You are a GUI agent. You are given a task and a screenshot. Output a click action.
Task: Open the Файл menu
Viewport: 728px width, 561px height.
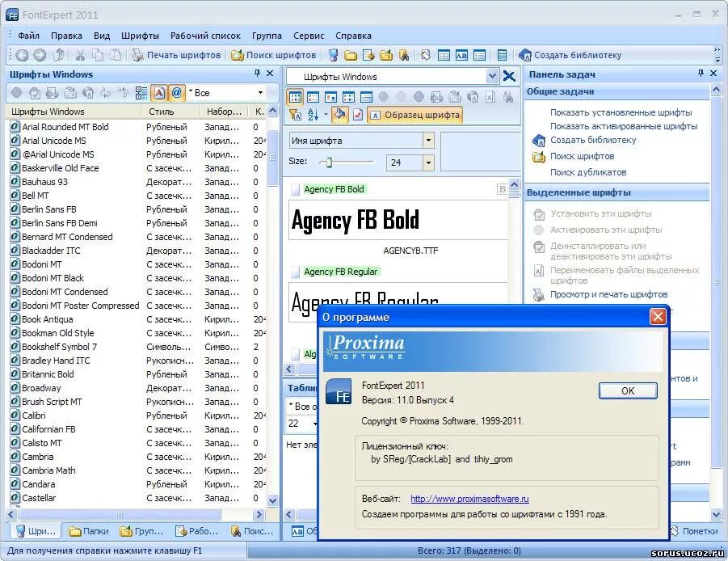pos(28,36)
